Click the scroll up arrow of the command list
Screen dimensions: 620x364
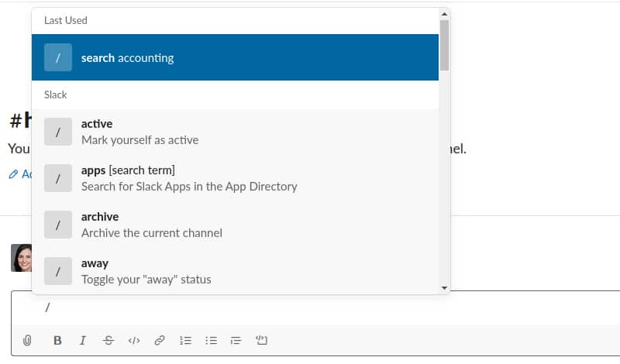[444, 14]
